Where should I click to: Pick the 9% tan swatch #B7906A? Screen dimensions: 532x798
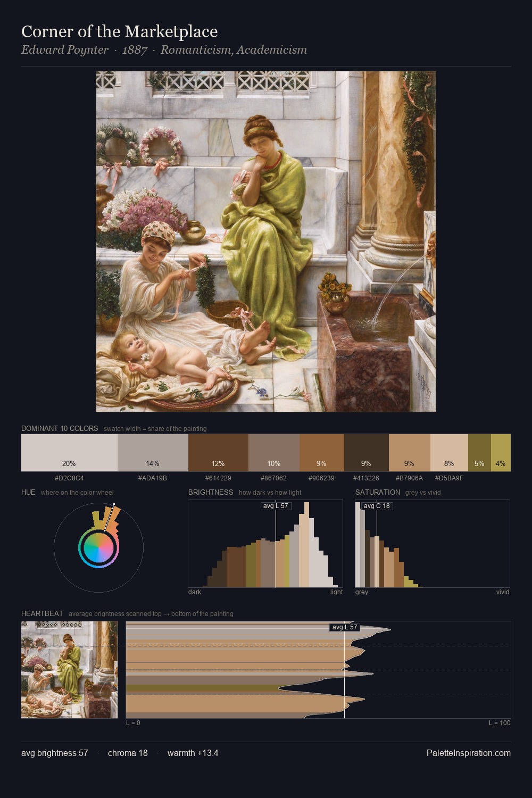[x=410, y=453]
